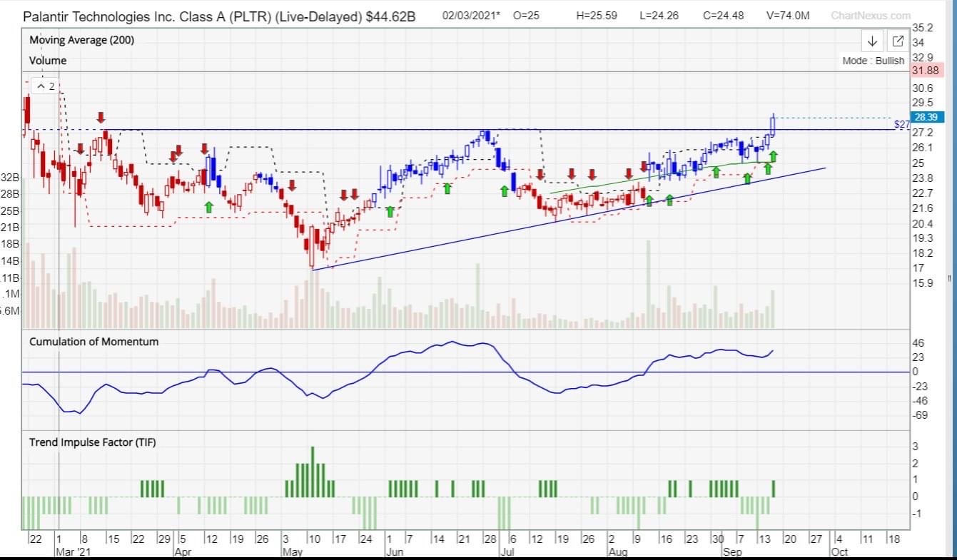Click the Mode : Bullish label

point(873,61)
